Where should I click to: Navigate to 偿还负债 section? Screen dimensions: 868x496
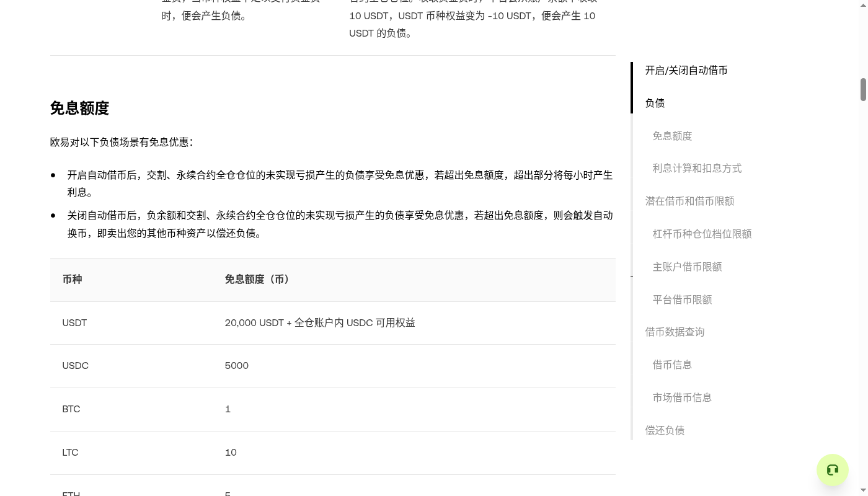tap(665, 430)
